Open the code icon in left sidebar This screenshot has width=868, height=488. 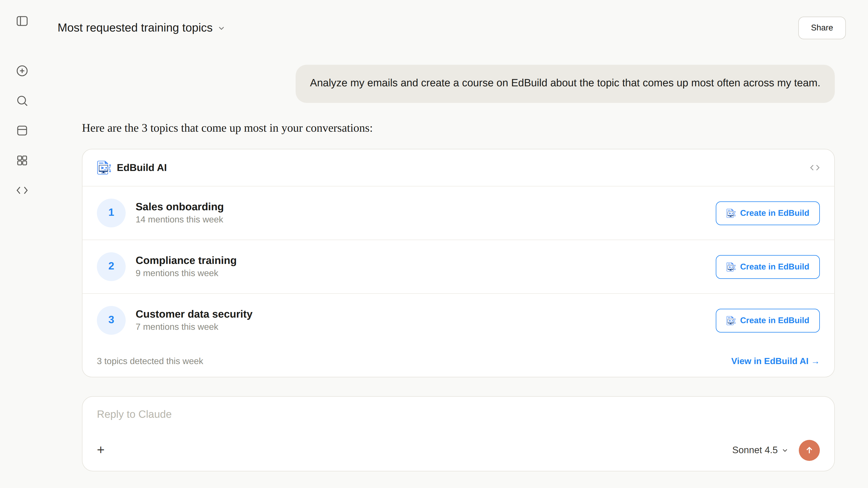[22, 190]
